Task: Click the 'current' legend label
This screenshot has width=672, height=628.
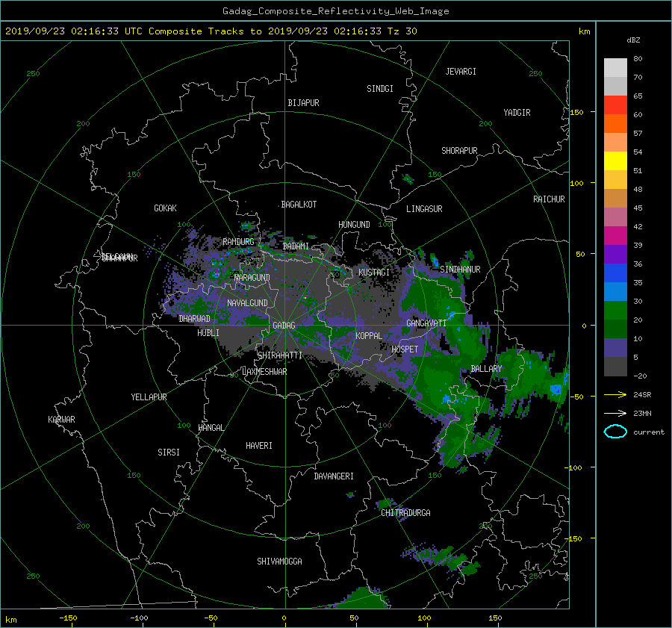Action: click(x=648, y=432)
